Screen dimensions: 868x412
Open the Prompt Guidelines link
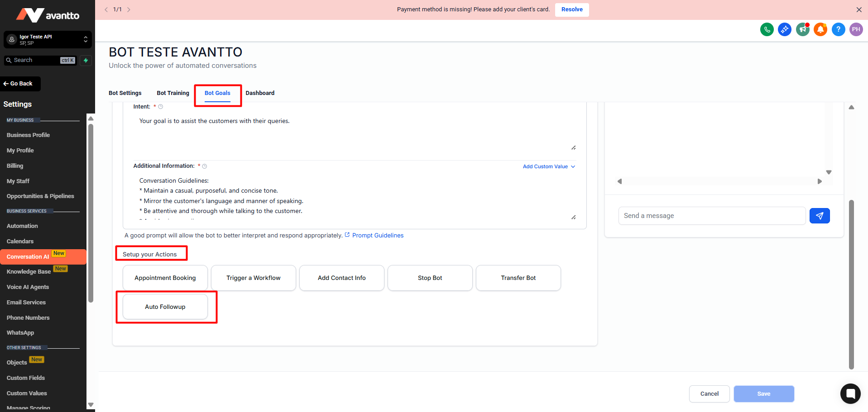coord(378,236)
